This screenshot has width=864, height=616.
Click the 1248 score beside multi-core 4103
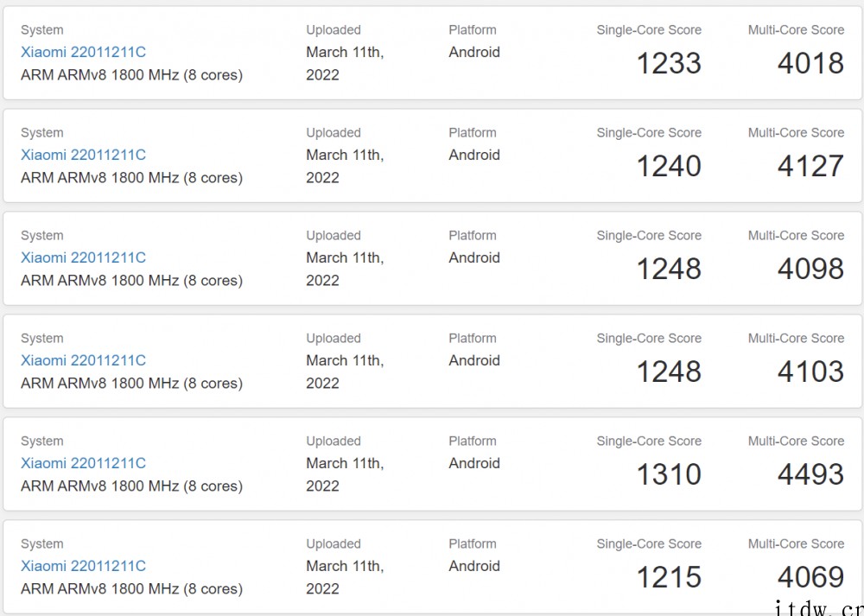click(x=669, y=372)
